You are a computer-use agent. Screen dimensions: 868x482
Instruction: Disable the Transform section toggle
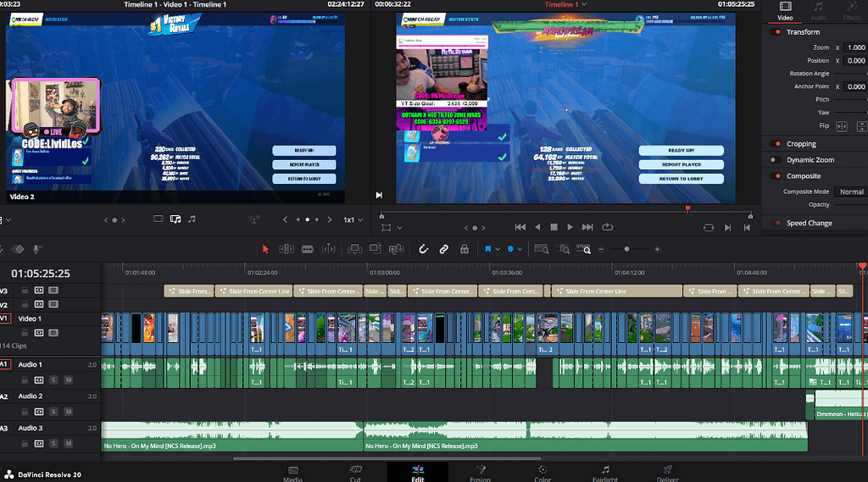coord(775,32)
